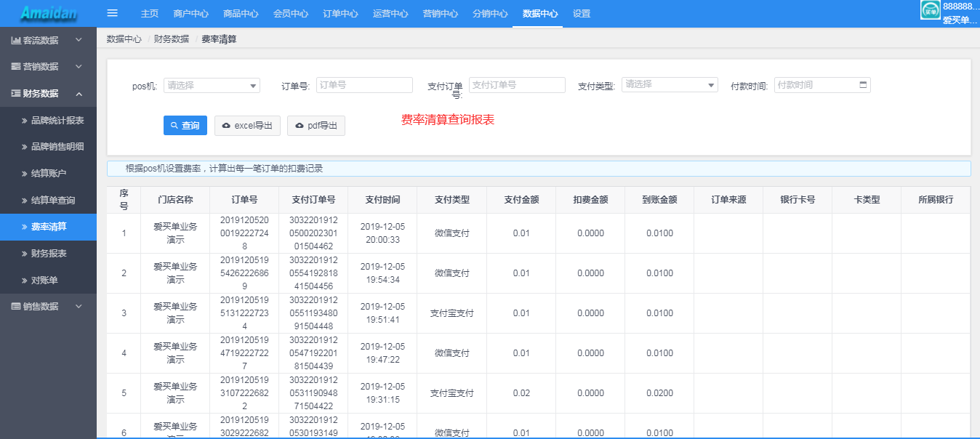Click the 财务数据 list icon in sidebar
Screen dimensions: 980x439
[x=16, y=93]
